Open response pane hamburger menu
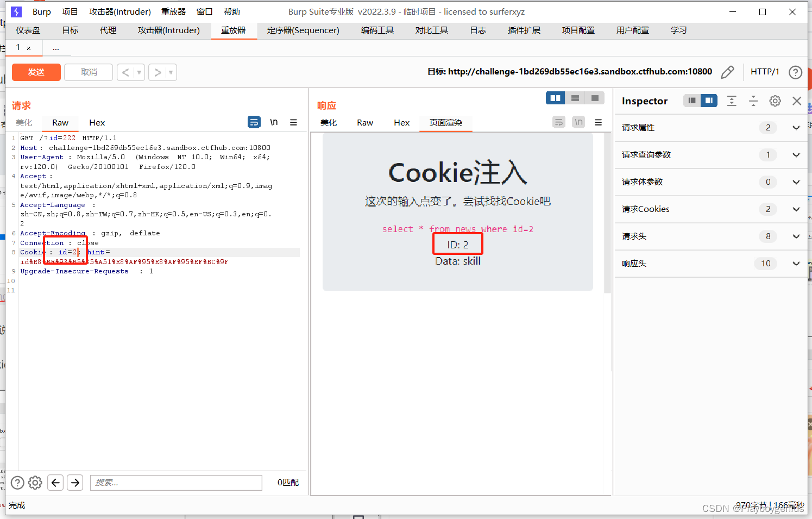The height and width of the screenshot is (519, 812). (x=598, y=122)
